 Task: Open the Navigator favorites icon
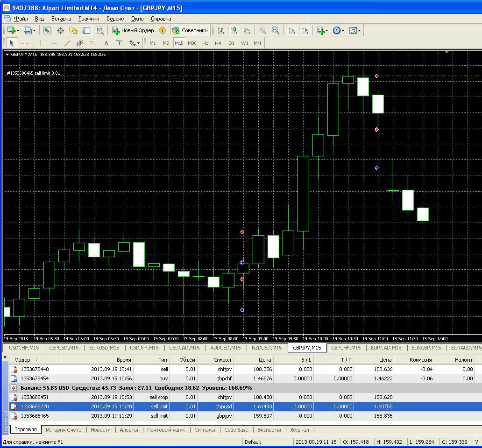(x=73, y=30)
